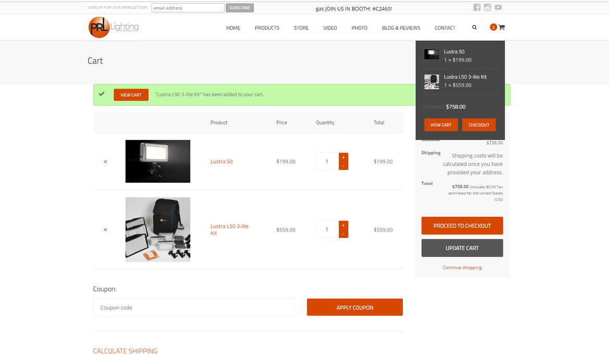Decrease Lustra 50 quantity with minus

(x=344, y=166)
